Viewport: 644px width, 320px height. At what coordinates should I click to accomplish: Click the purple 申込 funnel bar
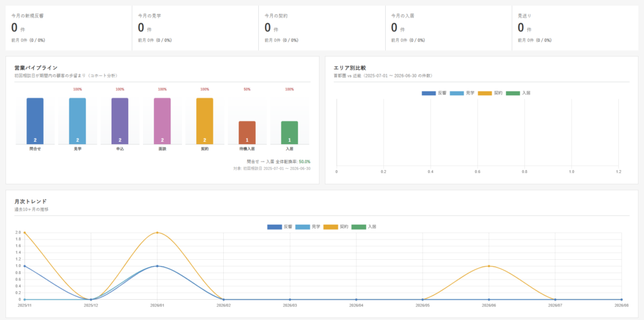[x=120, y=121]
